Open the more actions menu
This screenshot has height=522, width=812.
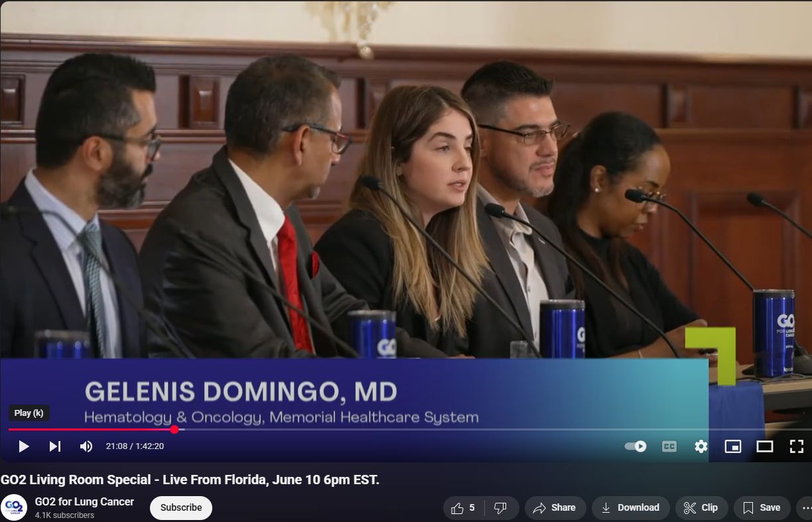click(804, 507)
